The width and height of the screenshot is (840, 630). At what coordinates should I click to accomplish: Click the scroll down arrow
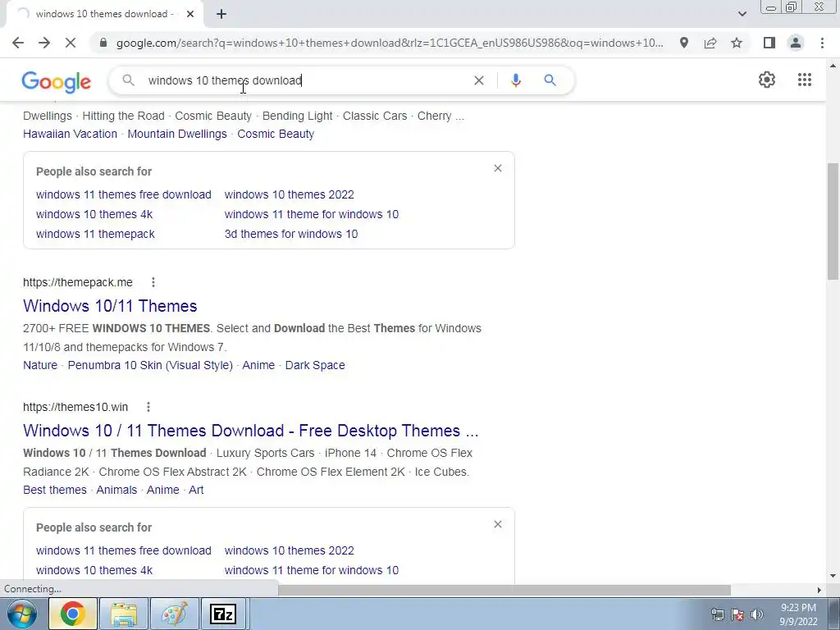coord(833,577)
